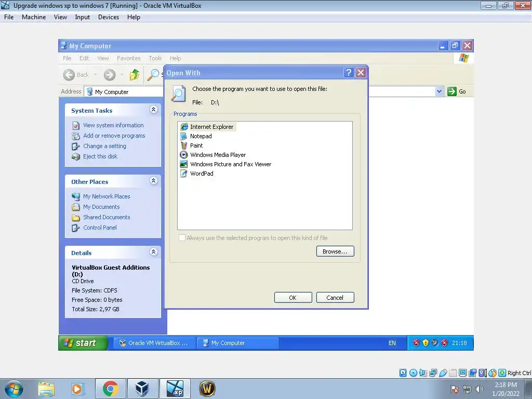Tick 'Always use the selected program' checkbox
The image size is (532, 399).
pos(182,238)
